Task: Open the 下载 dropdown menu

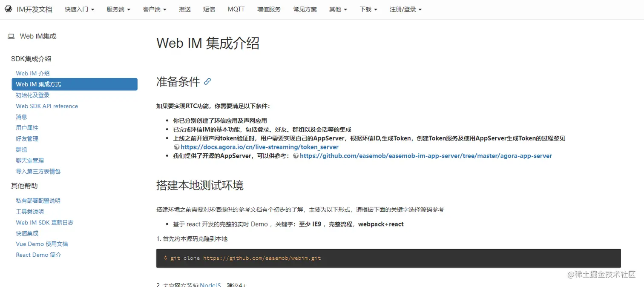Action: (x=368, y=9)
